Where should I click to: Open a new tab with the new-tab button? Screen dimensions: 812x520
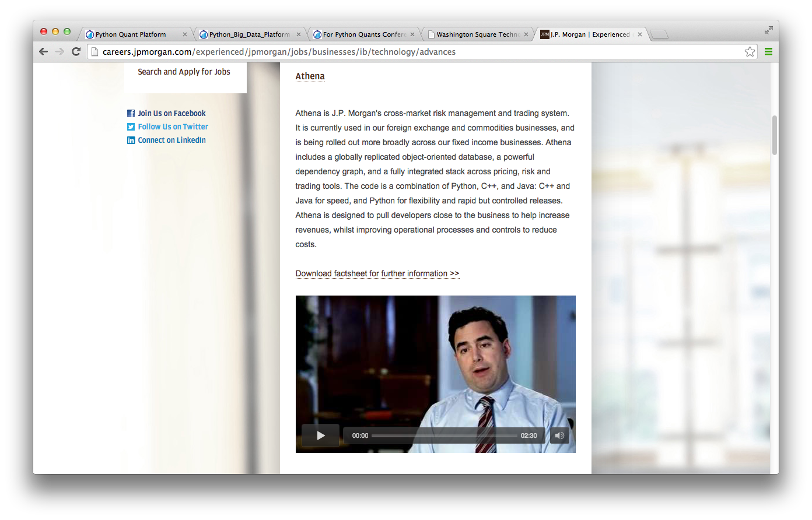tap(659, 34)
